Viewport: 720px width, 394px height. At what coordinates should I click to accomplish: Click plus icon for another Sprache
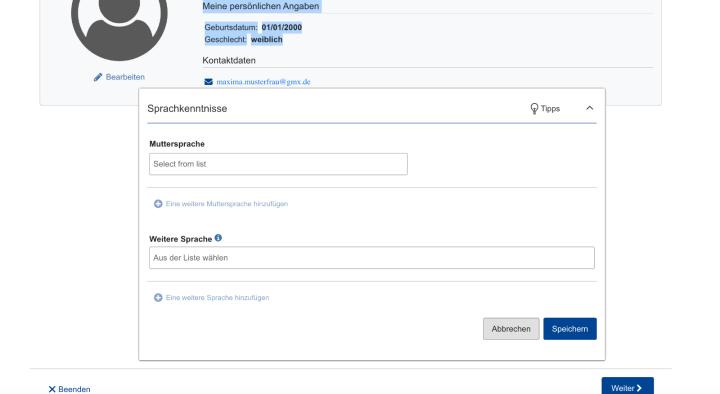pos(158,298)
